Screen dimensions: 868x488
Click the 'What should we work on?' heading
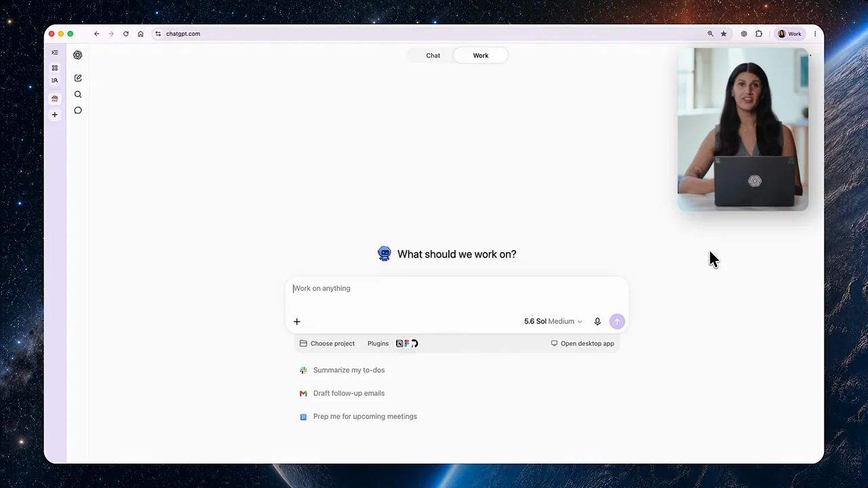(x=456, y=254)
